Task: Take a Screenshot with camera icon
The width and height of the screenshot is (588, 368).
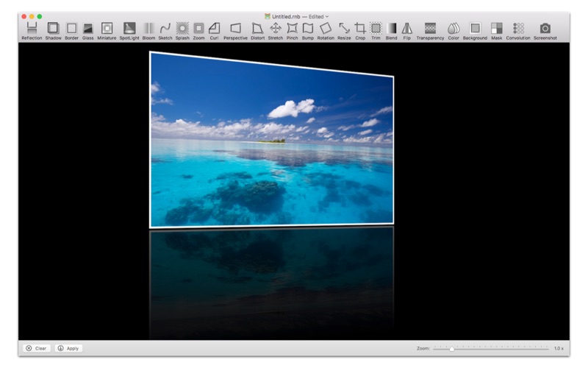Action: [545, 31]
